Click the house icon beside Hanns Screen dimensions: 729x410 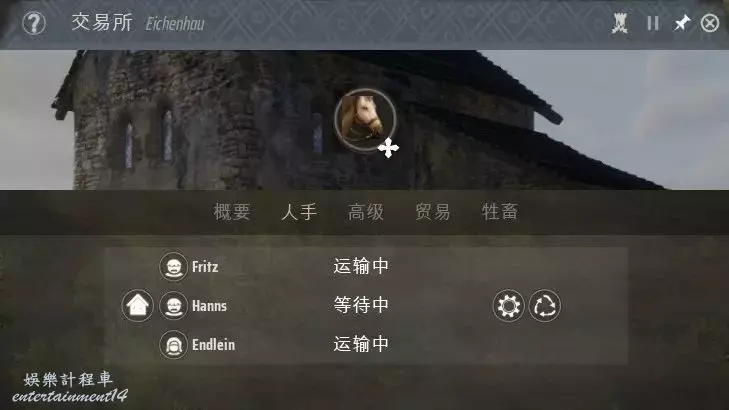[x=138, y=305]
